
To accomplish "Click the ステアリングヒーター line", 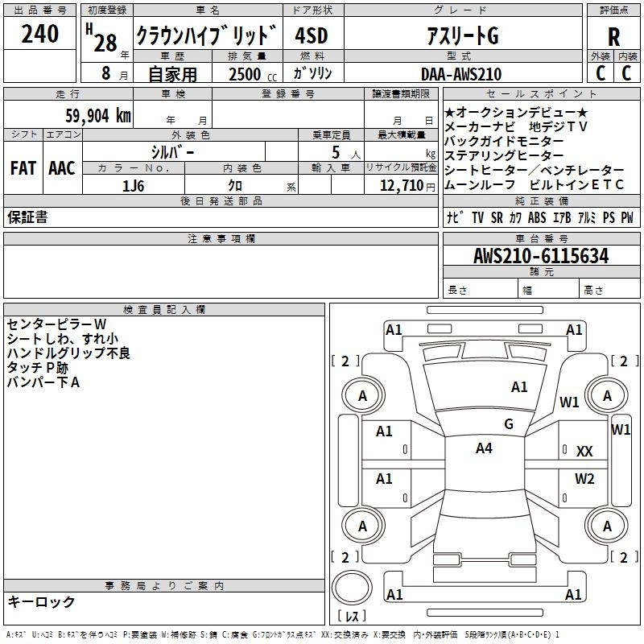I will pyautogui.click(x=504, y=155).
